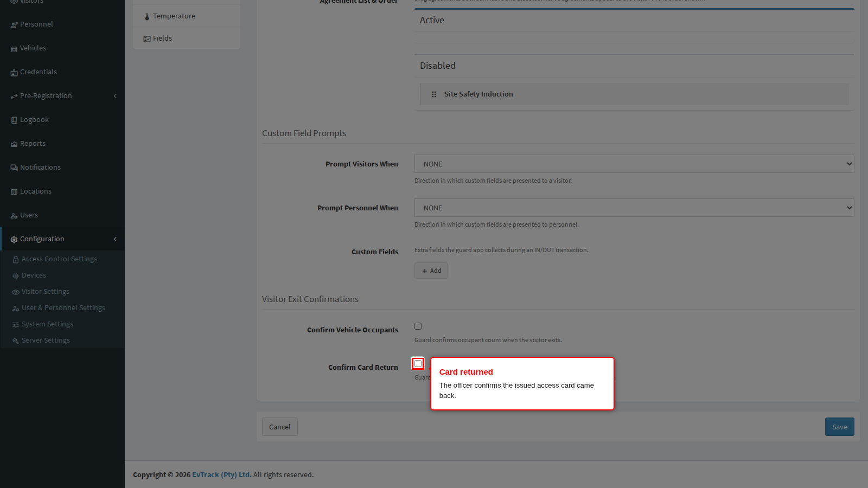Image resolution: width=868 pixels, height=488 pixels.
Task: Open Notifications in sidebar
Action: point(62,168)
